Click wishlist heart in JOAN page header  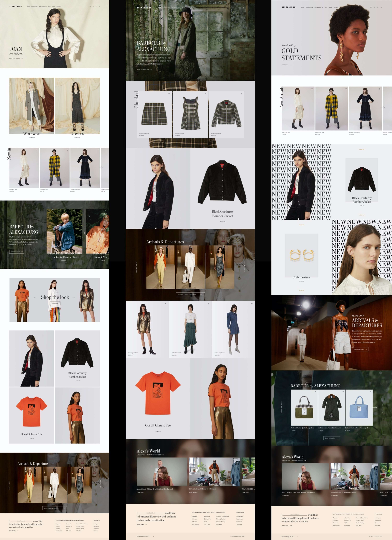coord(96,7)
